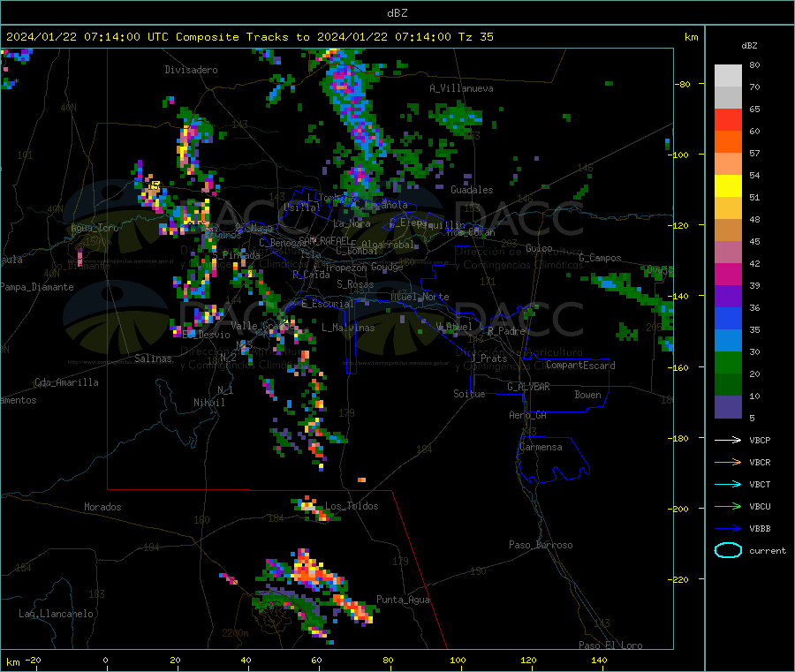Click the El_Desvio location label
The image size is (795, 672).
tap(207, 335)
